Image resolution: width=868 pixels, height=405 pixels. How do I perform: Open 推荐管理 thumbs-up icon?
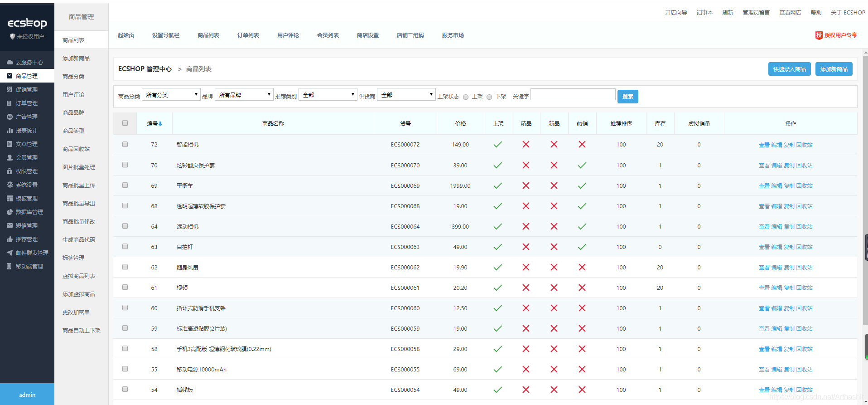pyautogui.click(x=10, y=239)
